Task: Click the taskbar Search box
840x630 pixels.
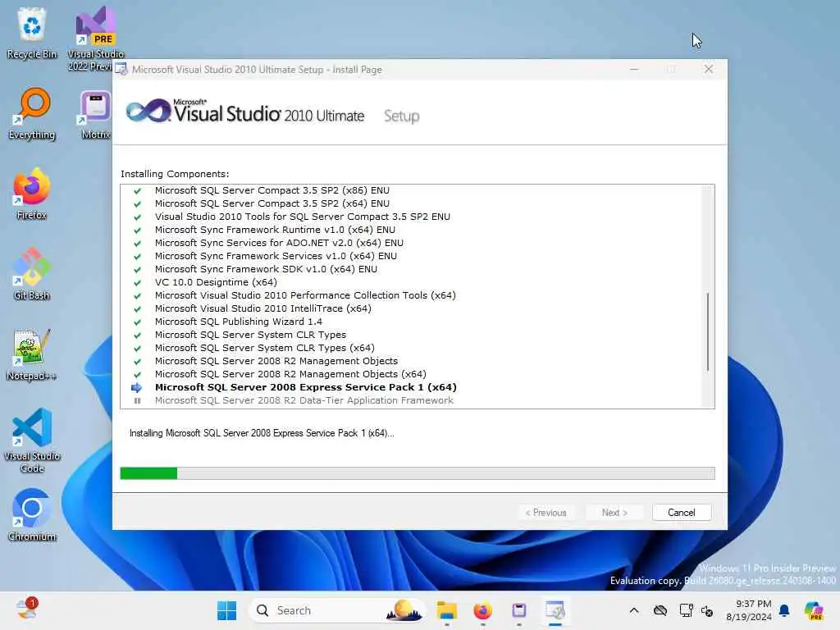Action: coord(336,610)
